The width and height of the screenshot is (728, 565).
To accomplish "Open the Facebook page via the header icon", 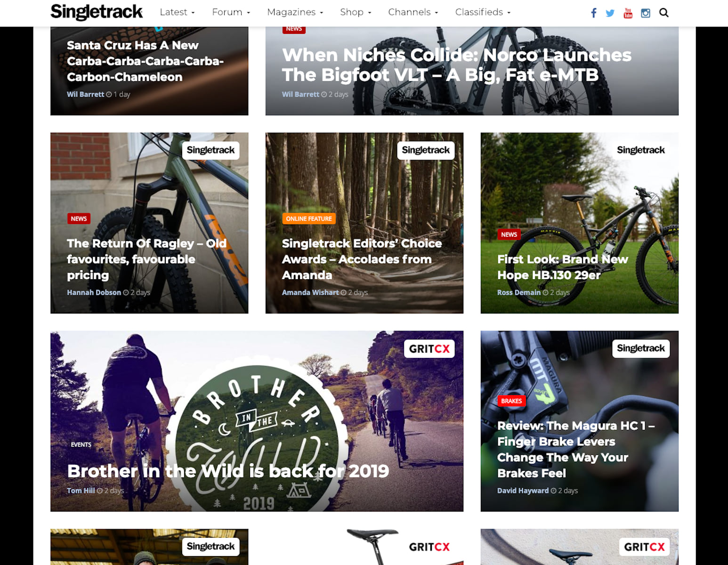I will coord(593,13).
